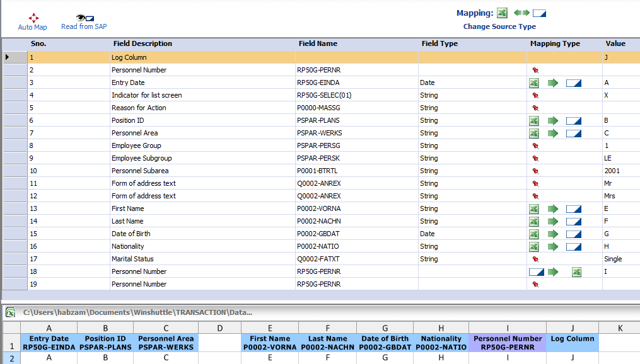Click the Excel mapping icon in Entry Date row

tap(533, 82)
